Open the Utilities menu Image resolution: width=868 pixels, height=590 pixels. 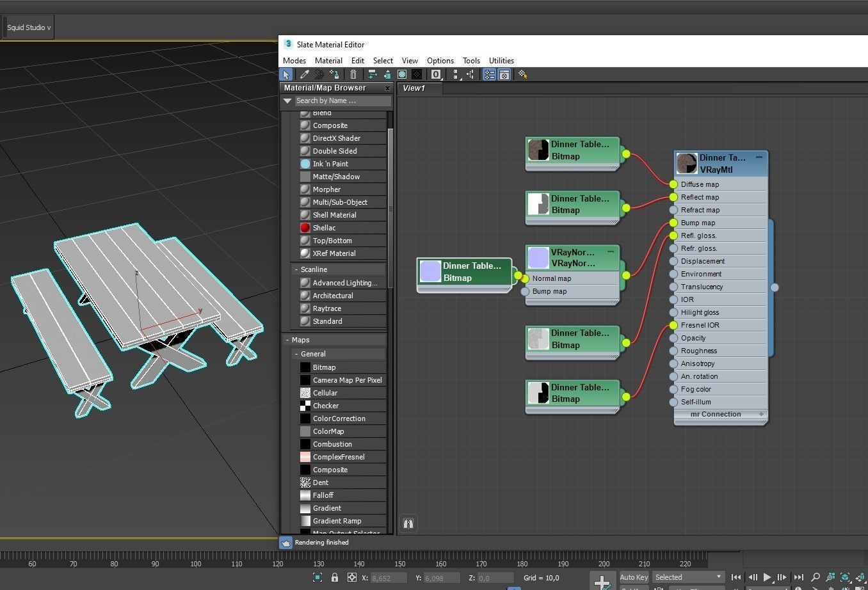(x=501, y=61)
